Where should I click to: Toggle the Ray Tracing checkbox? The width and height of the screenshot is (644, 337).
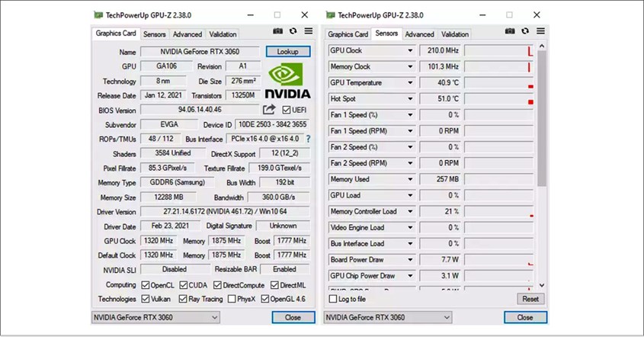tap(183, 299)
